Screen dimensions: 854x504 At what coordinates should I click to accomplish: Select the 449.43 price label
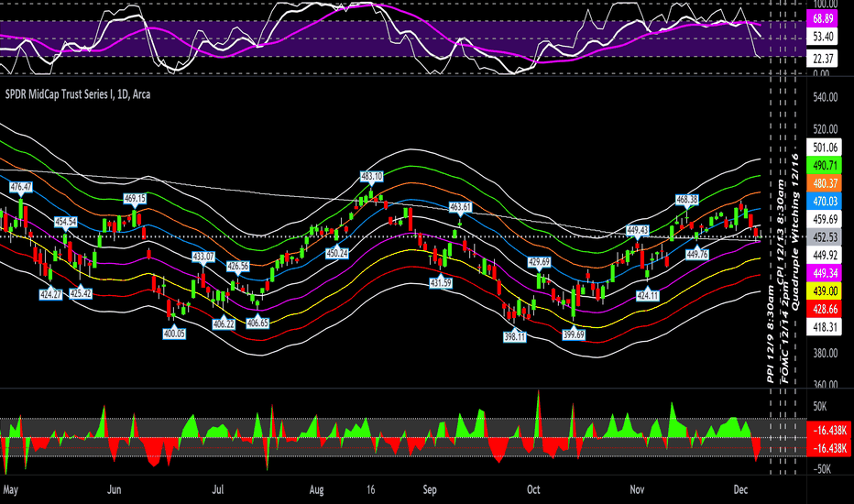pos(637,230)
